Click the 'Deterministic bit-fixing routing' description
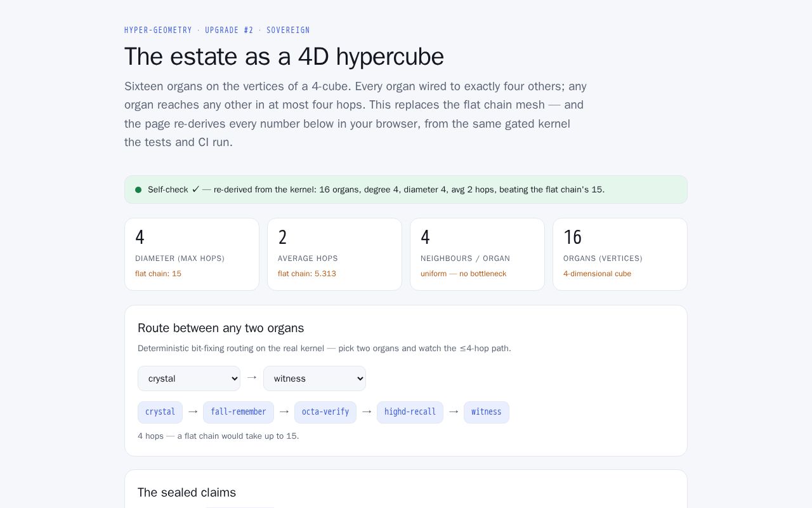The height and width of the screenshot is (508, 812). 324,349
